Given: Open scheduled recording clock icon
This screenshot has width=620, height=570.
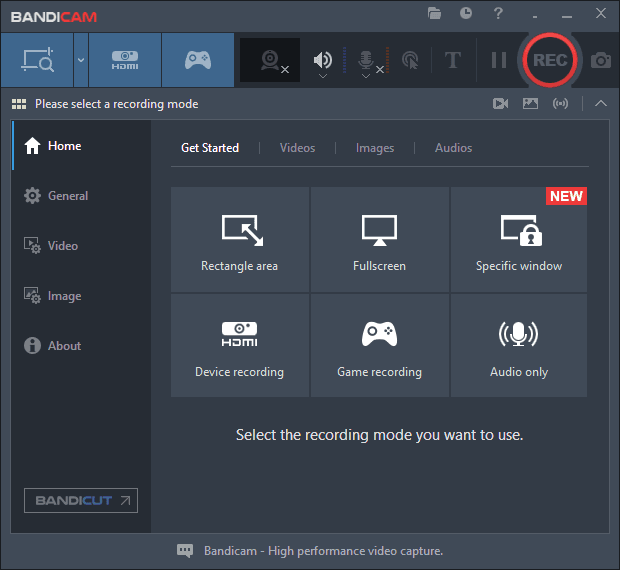Looking at the screenshot, I should [466, 13].
